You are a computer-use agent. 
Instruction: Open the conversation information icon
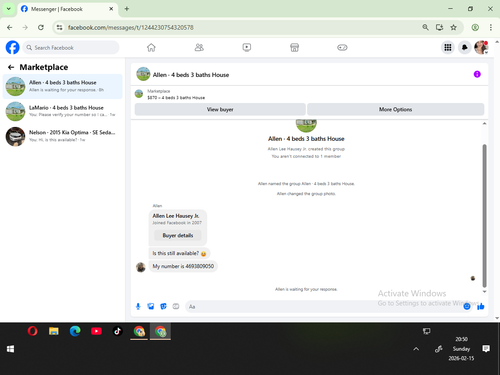tap(477, 74)
